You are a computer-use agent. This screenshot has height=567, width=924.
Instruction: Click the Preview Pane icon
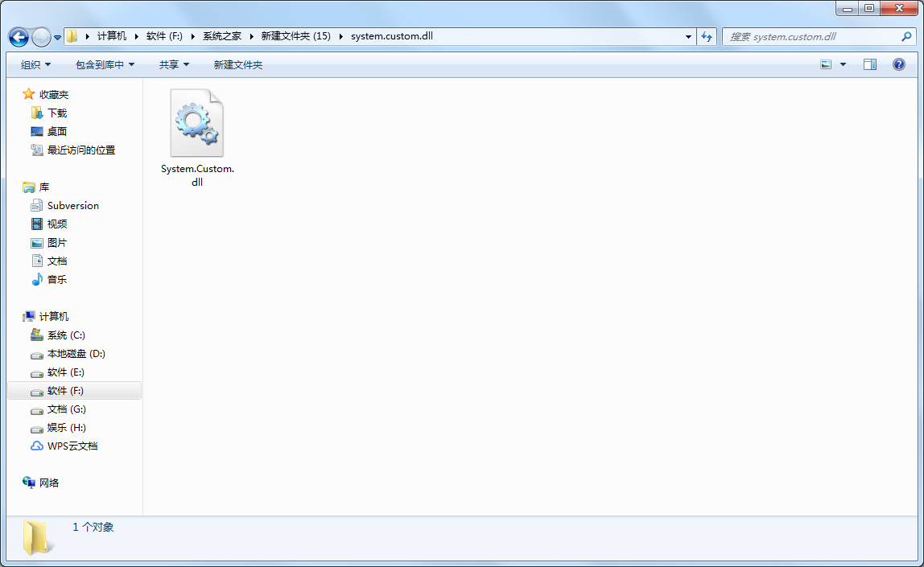(x=870, y=64)
